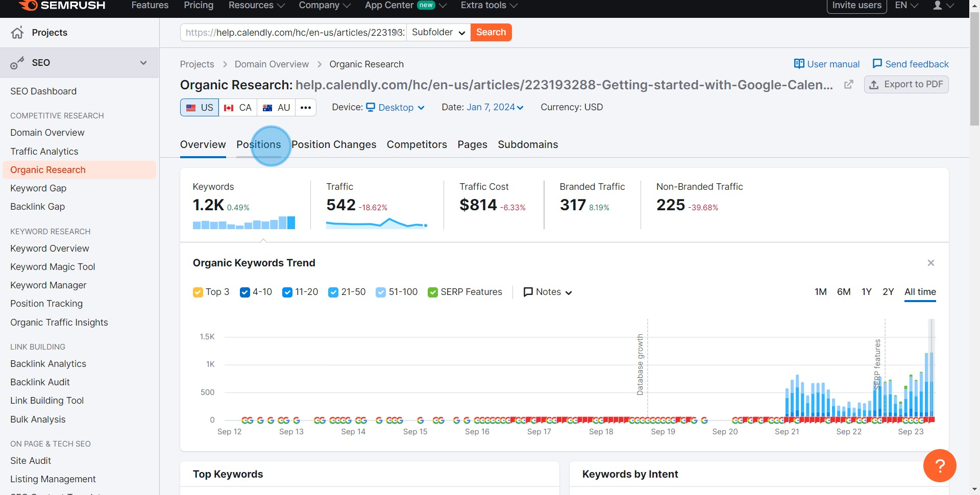The image size is (980, 495).
Task: Open Keyword Gap in sidebar
Action: pos(38,188)
